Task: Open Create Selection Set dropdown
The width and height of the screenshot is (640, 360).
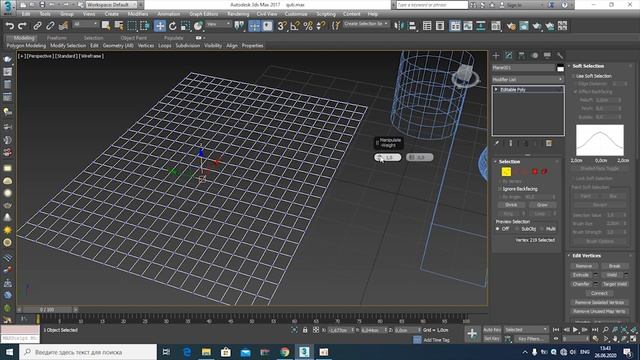Action: click(366, 24)
